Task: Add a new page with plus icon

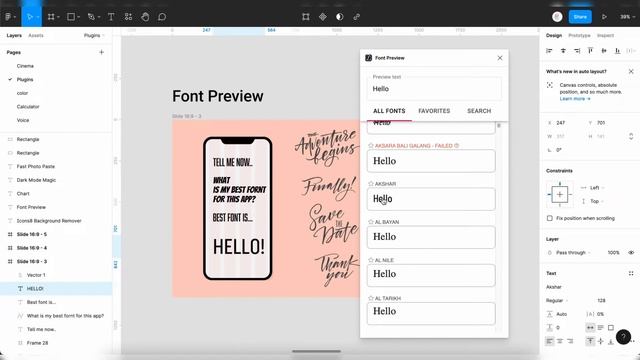Action: pyautogui.click(x=101, y=52)
